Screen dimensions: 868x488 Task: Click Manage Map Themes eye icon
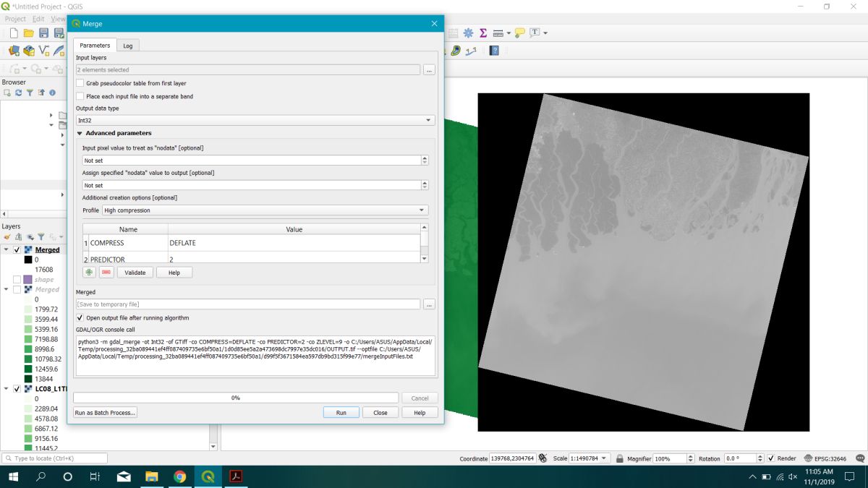[30, 236]
